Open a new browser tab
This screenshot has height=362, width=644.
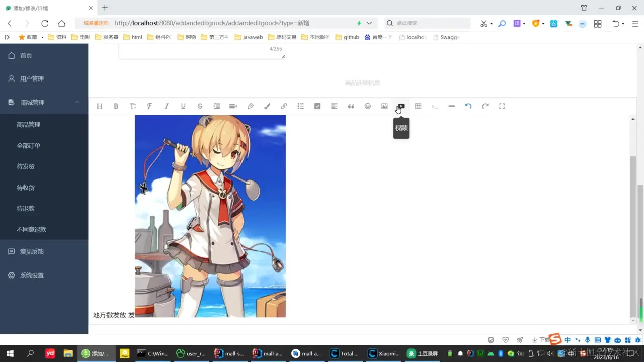click(105, 8)
